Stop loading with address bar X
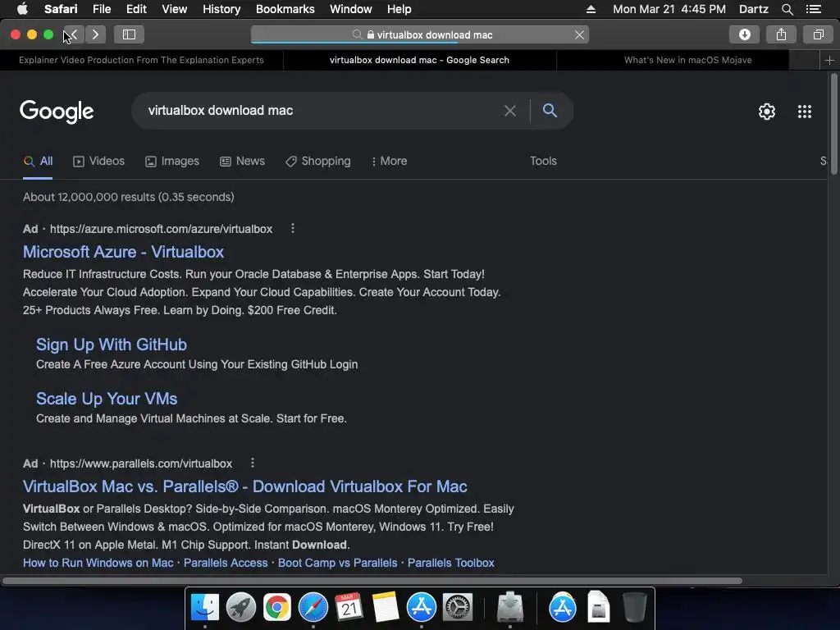 tap(579, 34)
